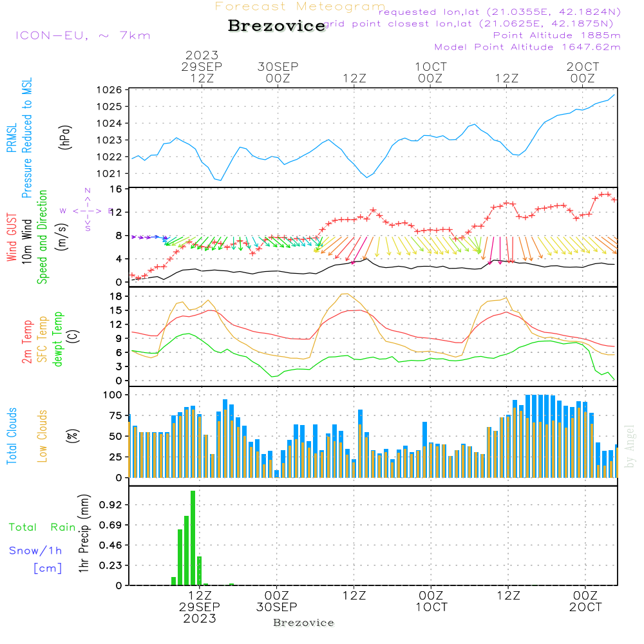Click the (%) cloud unit label

pyautogui.click(x=72, y=436)
